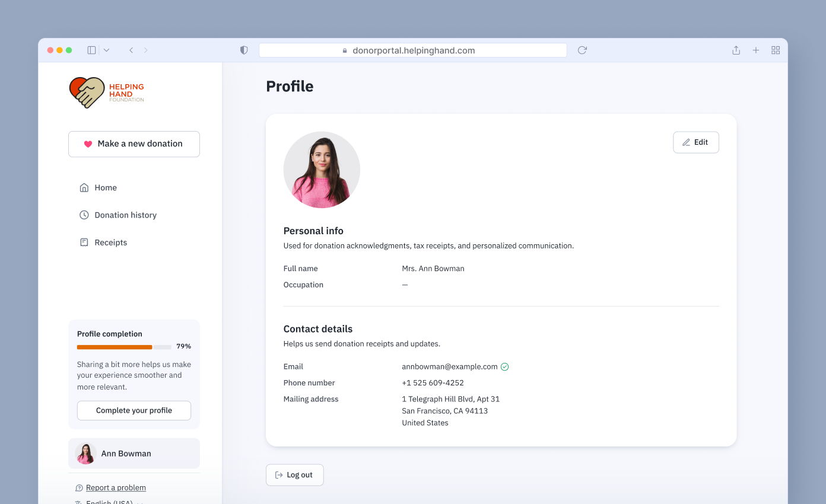Select the Receipts icon in sidebar
This screenshot has height=504, width=826.
pos(84,242)
